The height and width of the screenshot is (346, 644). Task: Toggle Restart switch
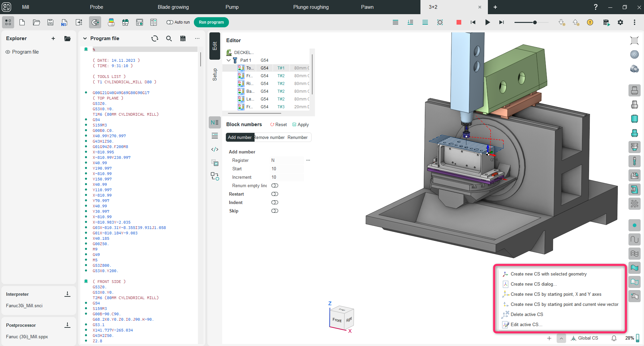coord(275,194)
